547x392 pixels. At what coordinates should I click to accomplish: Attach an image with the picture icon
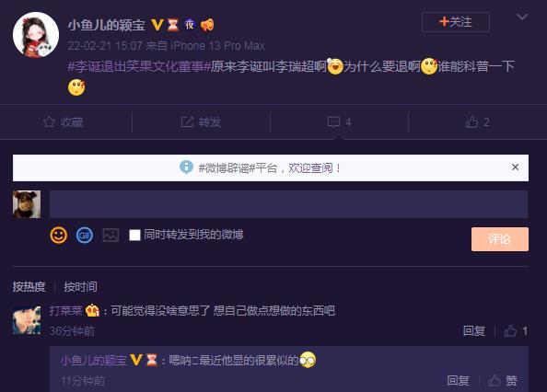click(111, 236)
